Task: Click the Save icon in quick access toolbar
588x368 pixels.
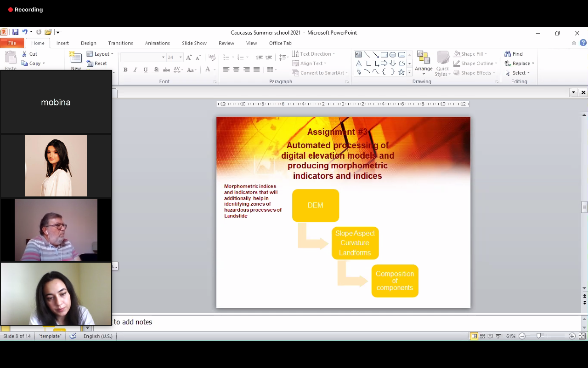Action: [x=15, y=32]
